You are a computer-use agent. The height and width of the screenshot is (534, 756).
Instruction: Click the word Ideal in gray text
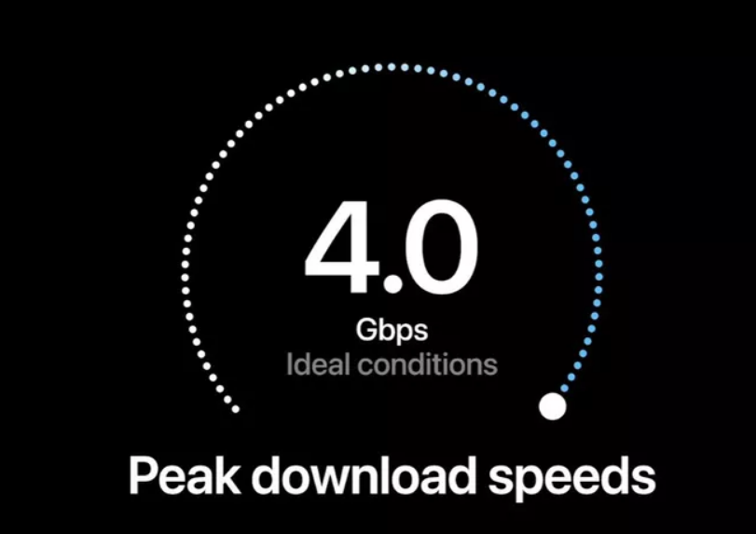(x=318, y=364)
